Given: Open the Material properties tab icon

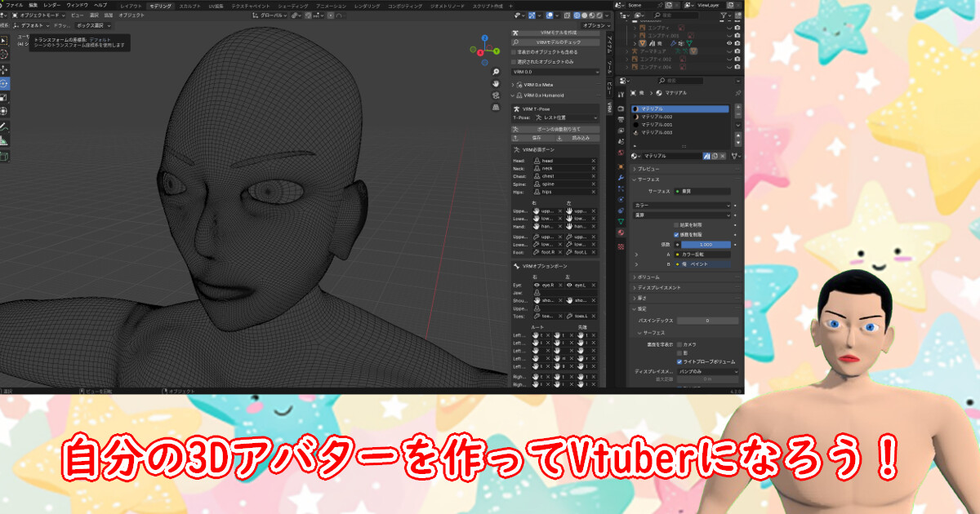Looking at the screenshot, I should coord(621,233).
